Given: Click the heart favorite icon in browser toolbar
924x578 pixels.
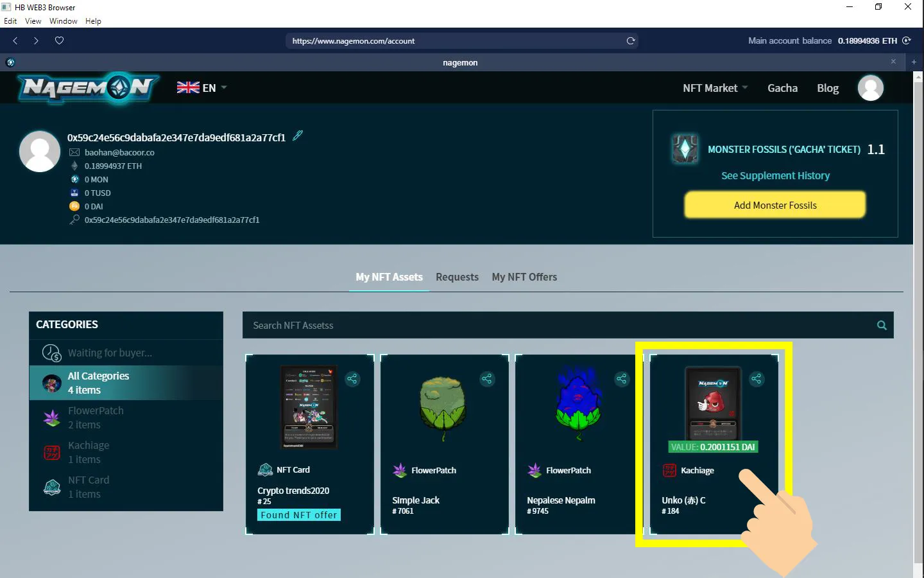Looking at the screenshot, I should [x=59, y=40].
